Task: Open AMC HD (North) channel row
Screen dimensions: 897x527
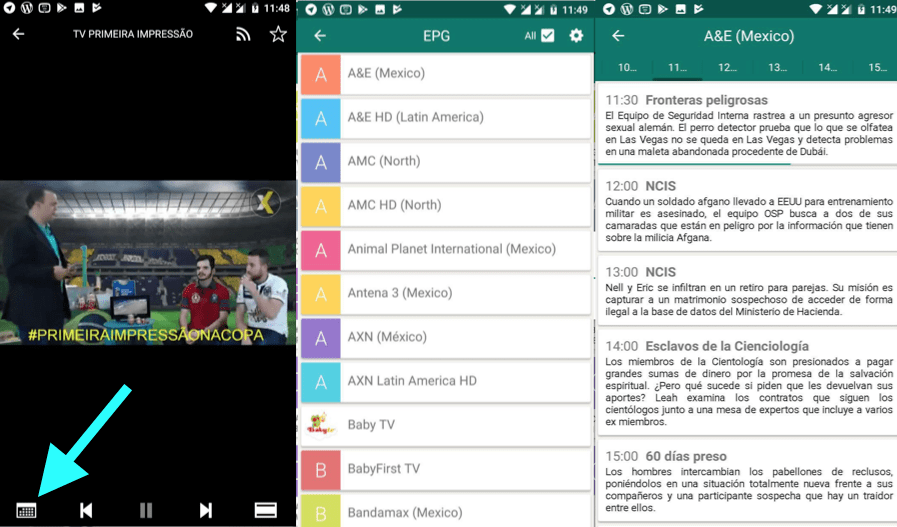Action: 446,205
